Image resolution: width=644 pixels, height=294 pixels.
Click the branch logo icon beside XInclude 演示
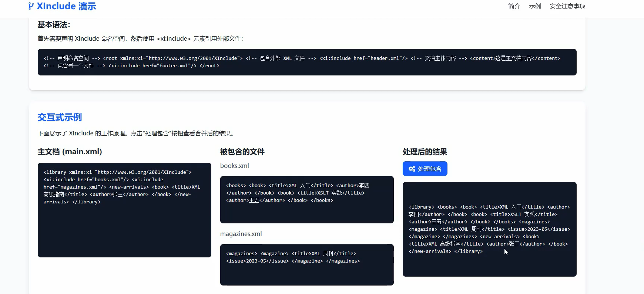[31, 6]
